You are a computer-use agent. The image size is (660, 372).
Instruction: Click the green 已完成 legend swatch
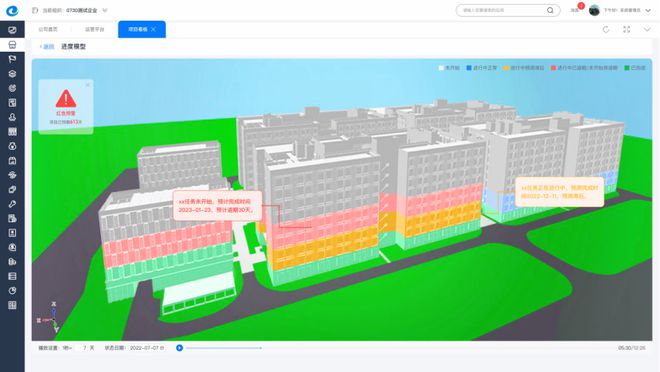click(x=627, y=68)
